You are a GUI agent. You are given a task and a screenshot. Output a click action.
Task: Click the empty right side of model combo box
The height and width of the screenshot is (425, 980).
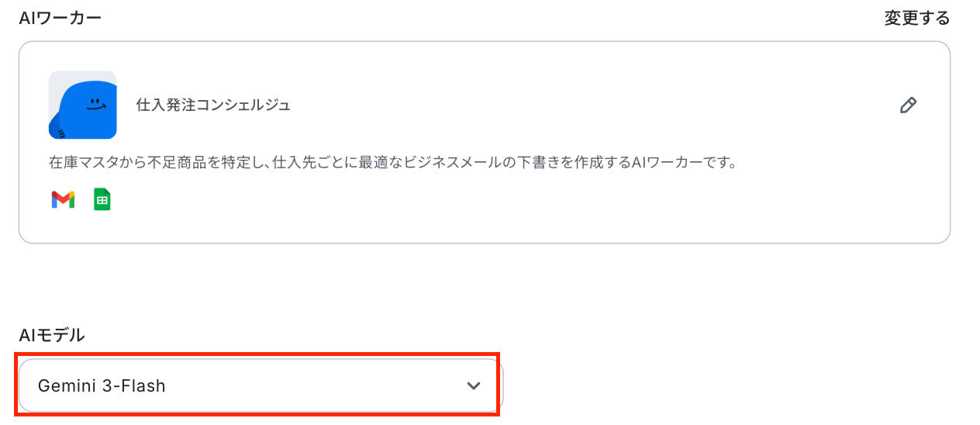[x=326, y=385]
